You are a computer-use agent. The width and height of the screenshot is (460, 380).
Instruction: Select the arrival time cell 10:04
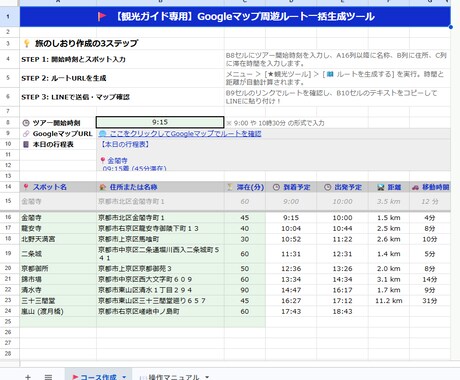tap(291, 228)
